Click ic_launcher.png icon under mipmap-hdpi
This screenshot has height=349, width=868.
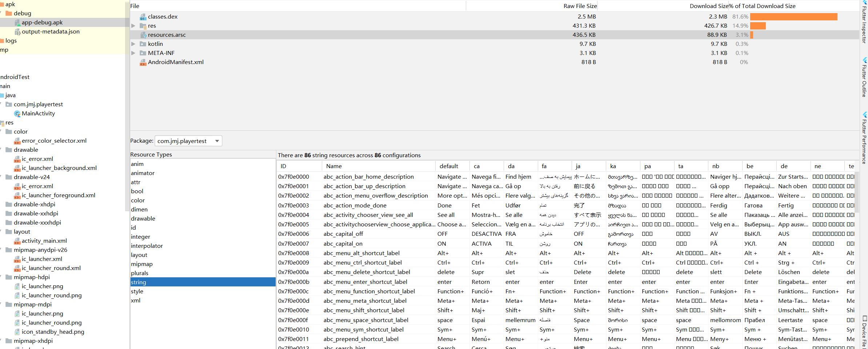(17, 286)
